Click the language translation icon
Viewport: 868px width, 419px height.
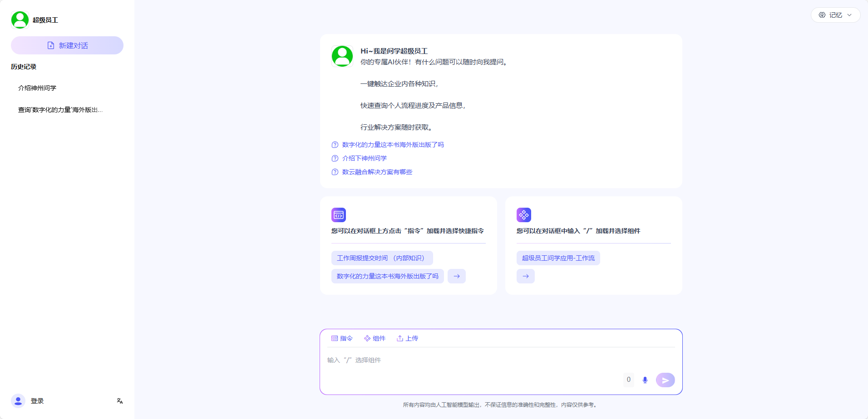(x=120, y=401)
